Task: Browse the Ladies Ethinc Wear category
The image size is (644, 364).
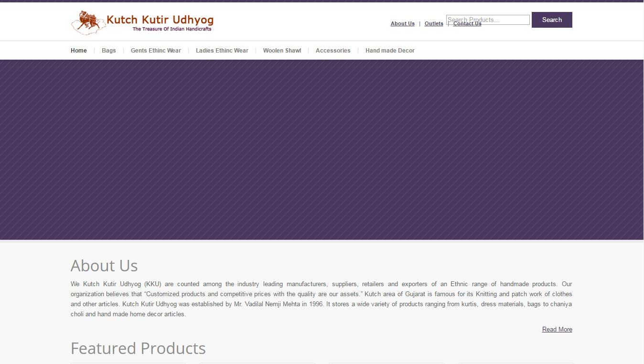Action: (x=222, y=51)
